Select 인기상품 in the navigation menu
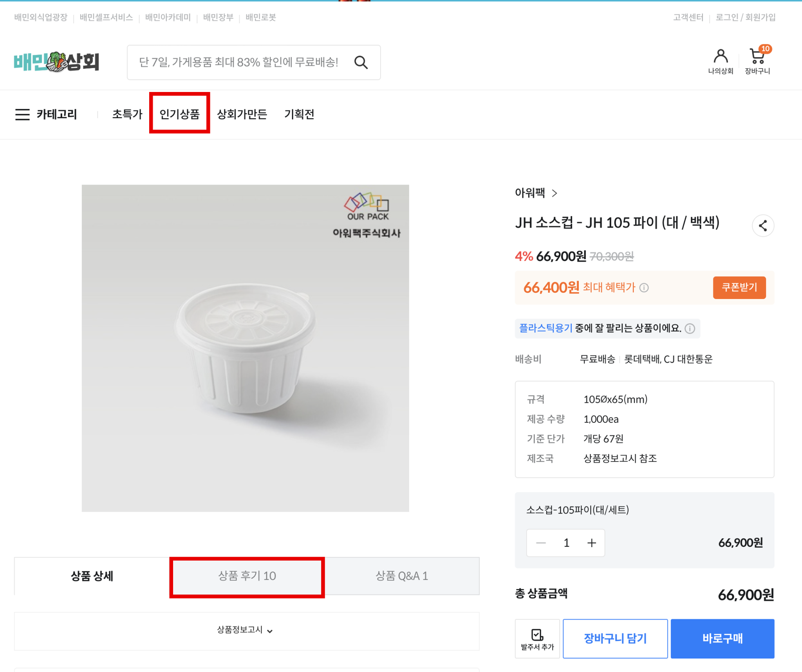The width and height of the screenshot is (802, 672). [180, 114]
